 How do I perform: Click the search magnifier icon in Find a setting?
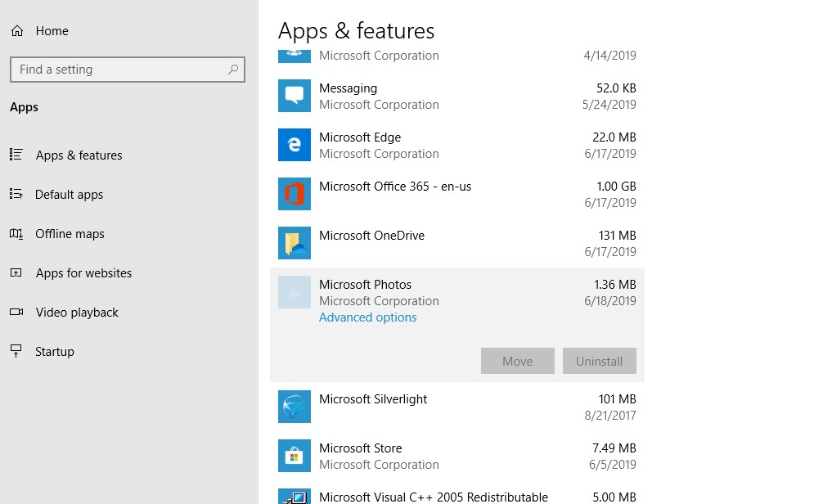[233, 70]
